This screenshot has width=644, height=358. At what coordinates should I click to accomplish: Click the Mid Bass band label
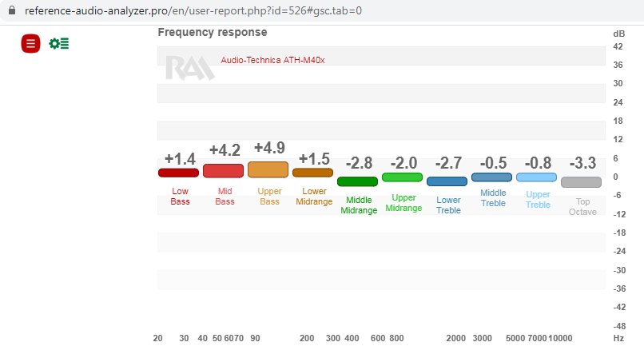(x=225, y=197)
